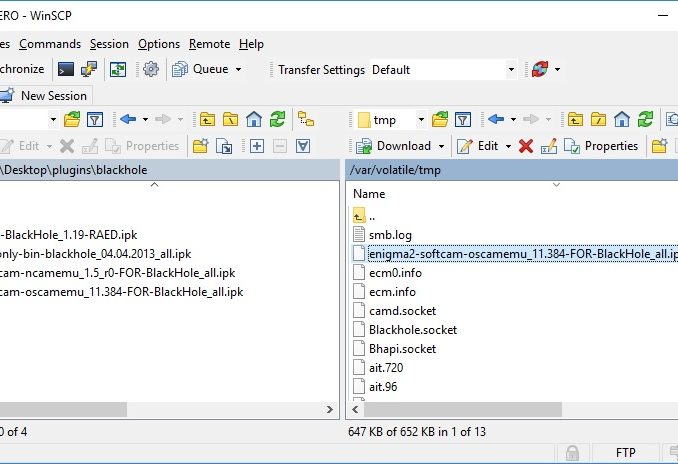678x464 pixels.
Task: Expand local back history dropdown arrow
Action: coord(145,119)
